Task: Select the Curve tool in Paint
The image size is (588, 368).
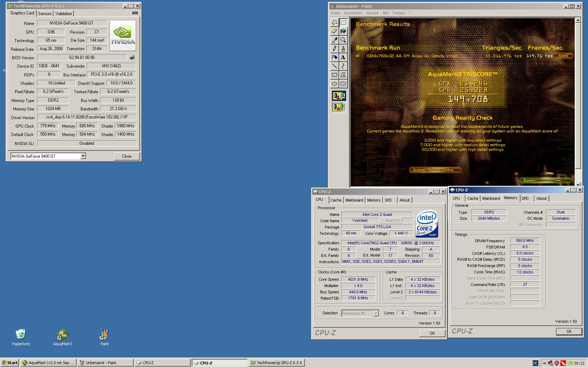Action: 343,66
